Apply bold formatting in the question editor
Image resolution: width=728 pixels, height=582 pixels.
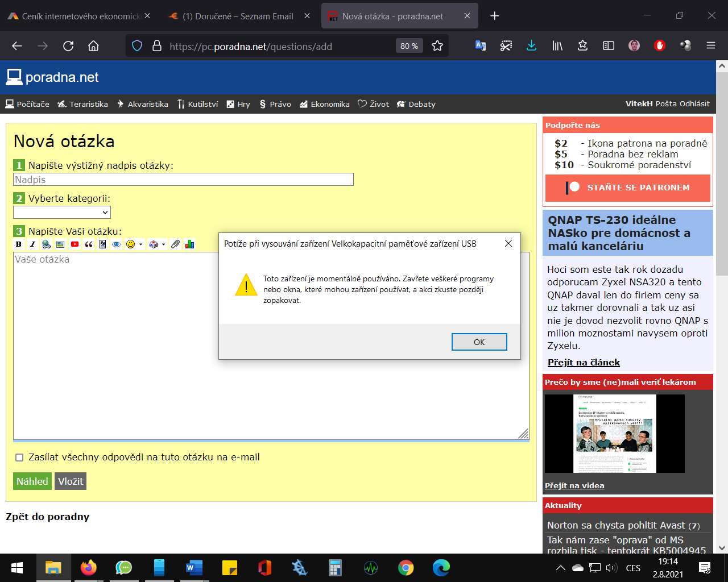(x=19, y=244)
